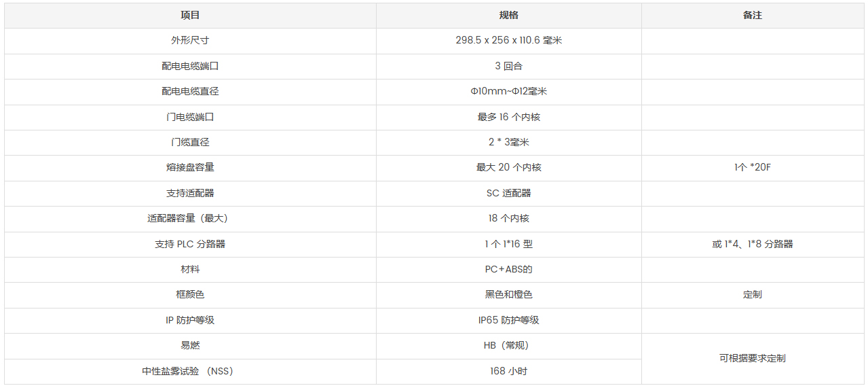Select the 门缆直径 cell
Viewport: 868px width, 388px height.
click(x=190, y=143)
